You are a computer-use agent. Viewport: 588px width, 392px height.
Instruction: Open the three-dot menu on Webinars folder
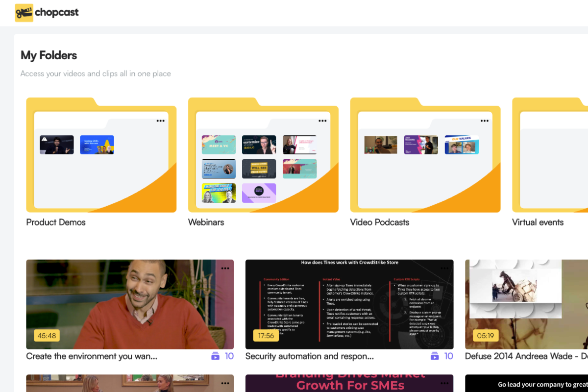pyautogui.click(x=322, y=121)
